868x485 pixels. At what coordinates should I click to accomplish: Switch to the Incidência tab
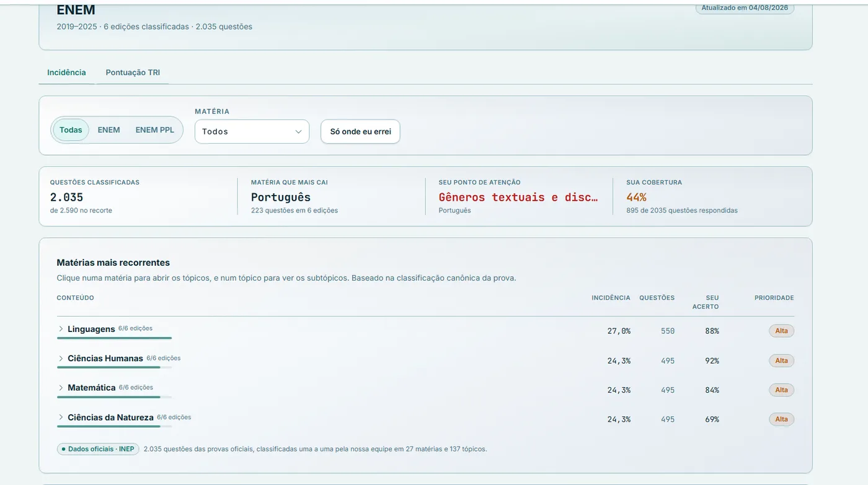tap(66, 72)
